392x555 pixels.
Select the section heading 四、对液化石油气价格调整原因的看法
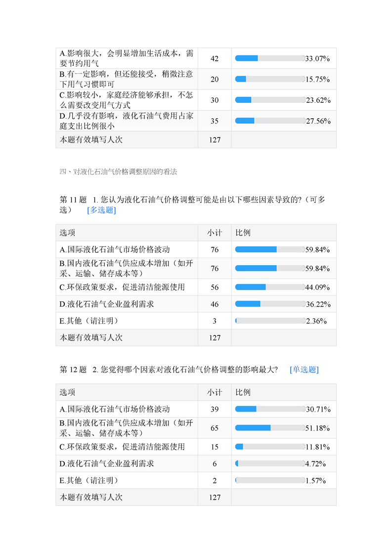click(x=118, y=172)
